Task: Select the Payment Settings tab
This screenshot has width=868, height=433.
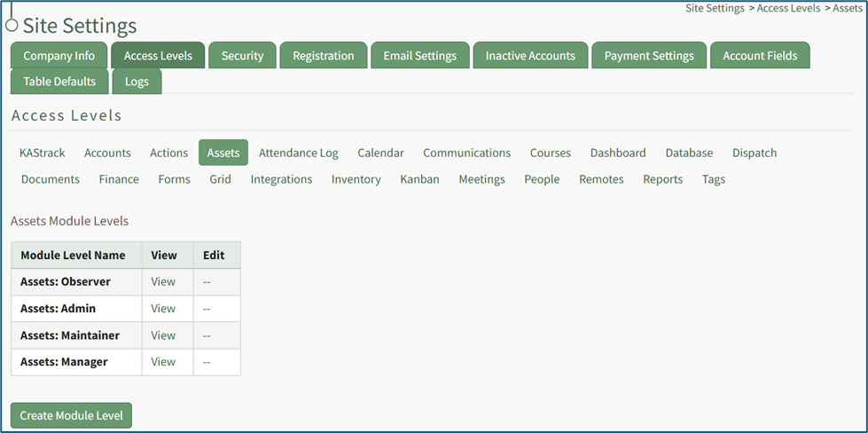Action: click(x=649, y=55)
